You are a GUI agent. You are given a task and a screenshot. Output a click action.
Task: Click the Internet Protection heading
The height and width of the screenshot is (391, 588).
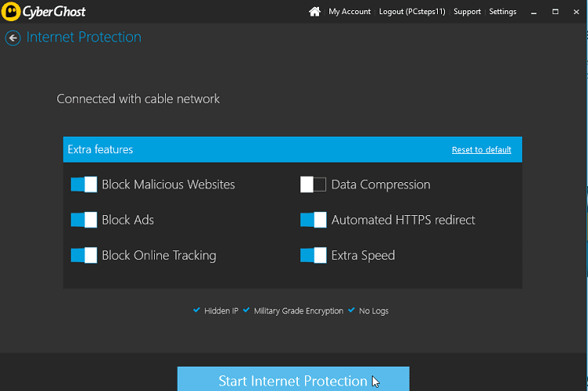(84, 37)
